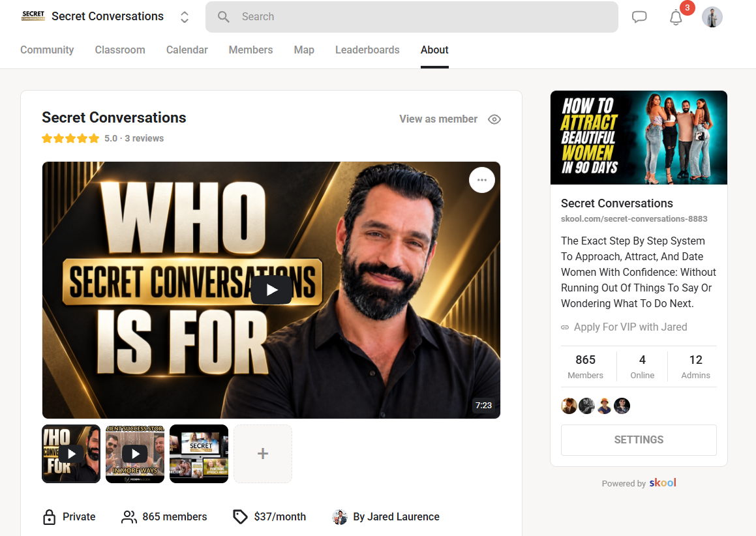The width and height of the screenshot is (756, 536).
Task: Click the Secret Conversations sidebar title
Action: point(616,203)
